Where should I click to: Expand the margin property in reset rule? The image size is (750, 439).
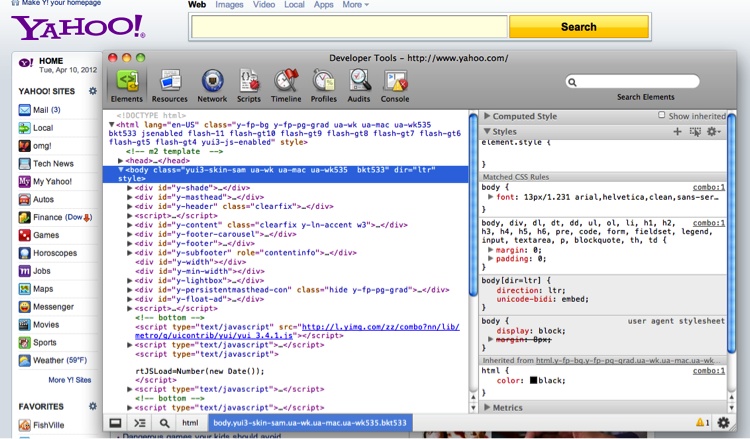[490, 250]
